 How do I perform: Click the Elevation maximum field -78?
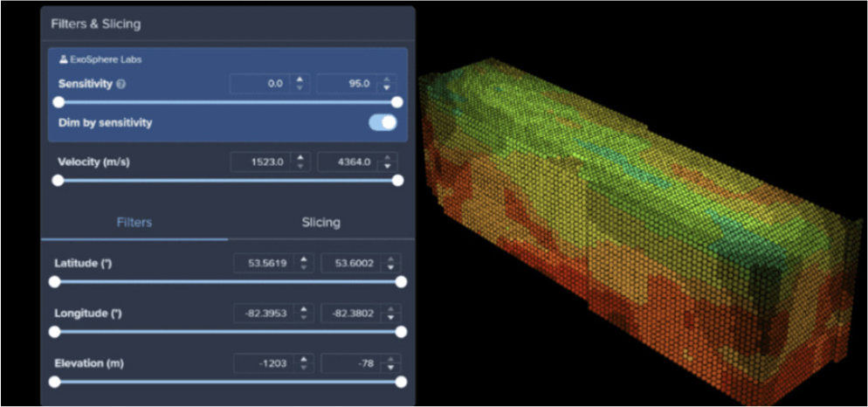click(x=352, y=363)
